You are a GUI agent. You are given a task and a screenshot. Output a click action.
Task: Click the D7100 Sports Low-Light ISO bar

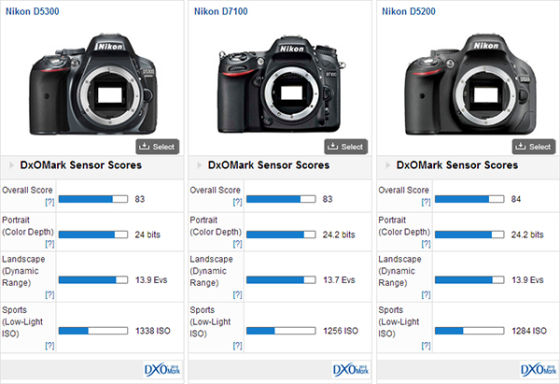click(x=281, y=331)
